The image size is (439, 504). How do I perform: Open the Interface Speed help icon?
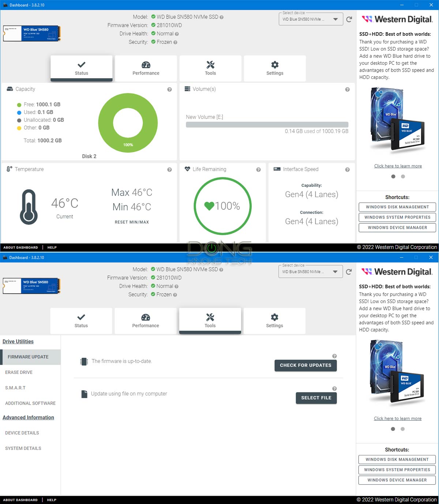[347, 170]
